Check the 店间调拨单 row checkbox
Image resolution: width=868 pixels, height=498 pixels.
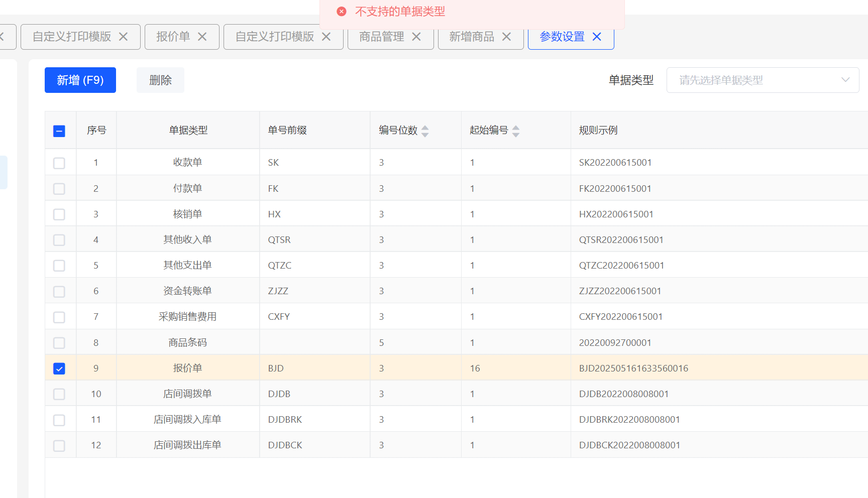[59, 394]
